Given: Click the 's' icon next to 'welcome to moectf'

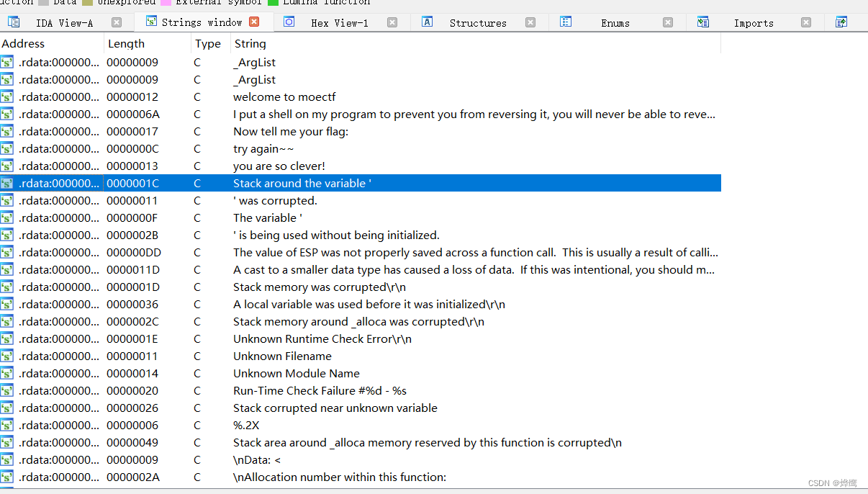Looking at the screenshot, I should [8, 96].
